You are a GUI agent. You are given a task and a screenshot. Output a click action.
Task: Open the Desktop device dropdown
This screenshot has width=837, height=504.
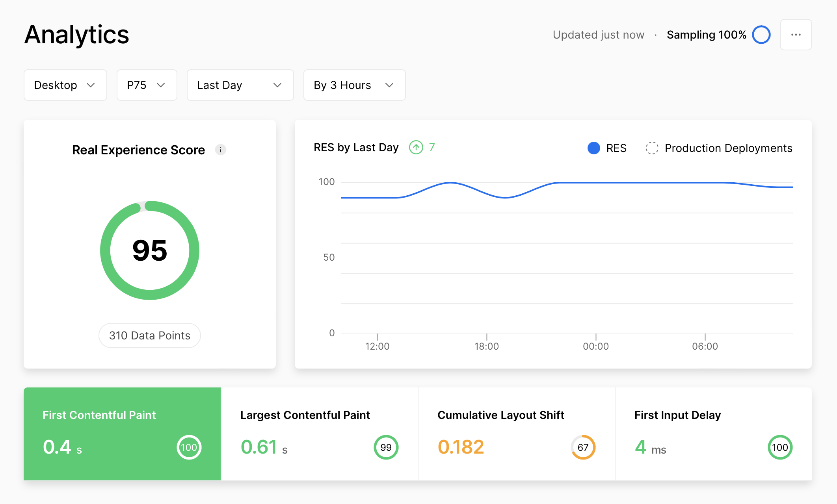click(x=65, y=85)
